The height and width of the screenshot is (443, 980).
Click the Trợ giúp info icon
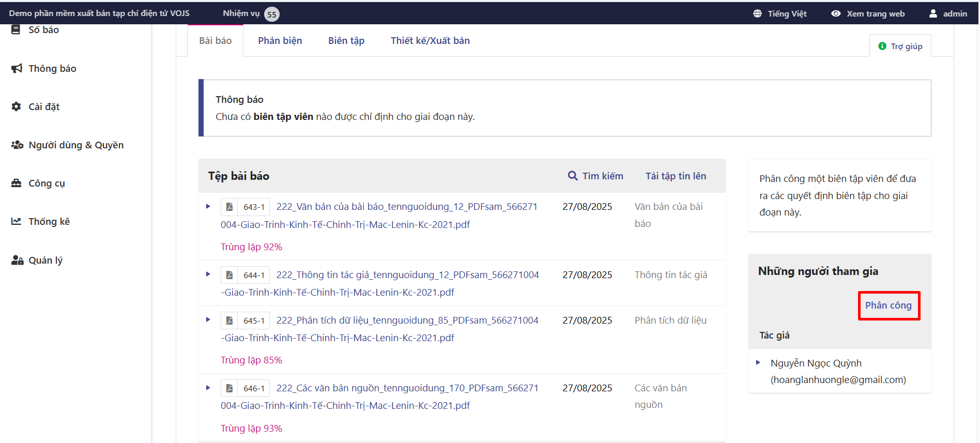[882, 47]
